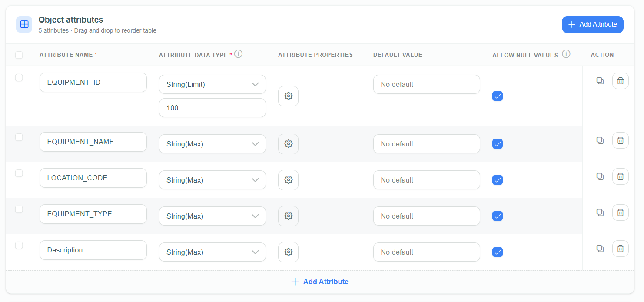Edit the EQUIPMENT_NAME name field
The height and width of the screenshot is (302, 644).
[x=93, y=142]
